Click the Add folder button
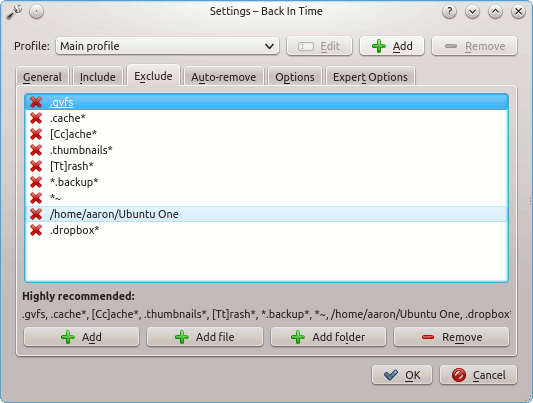Screen dimensions: 533x403 point(328,337)
